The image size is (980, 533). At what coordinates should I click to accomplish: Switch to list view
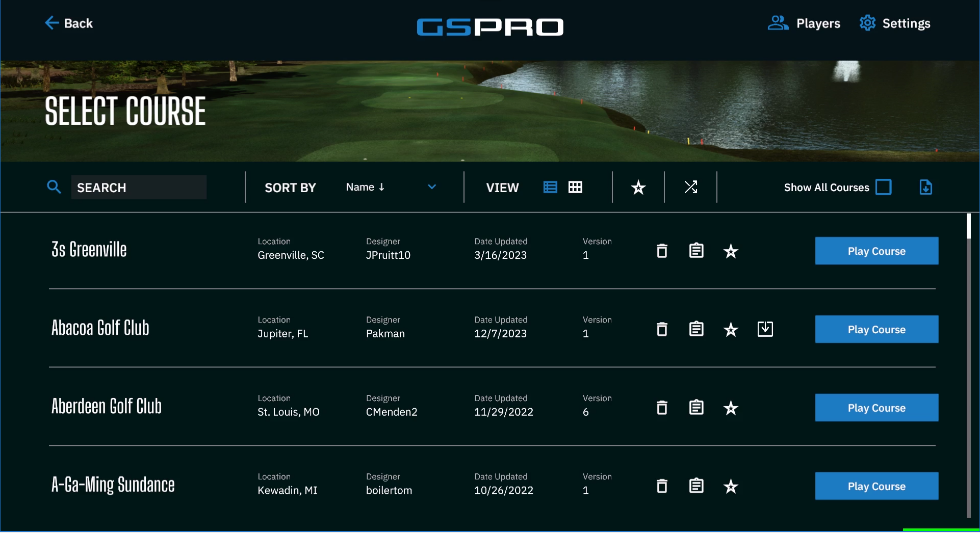pos(550,187)
